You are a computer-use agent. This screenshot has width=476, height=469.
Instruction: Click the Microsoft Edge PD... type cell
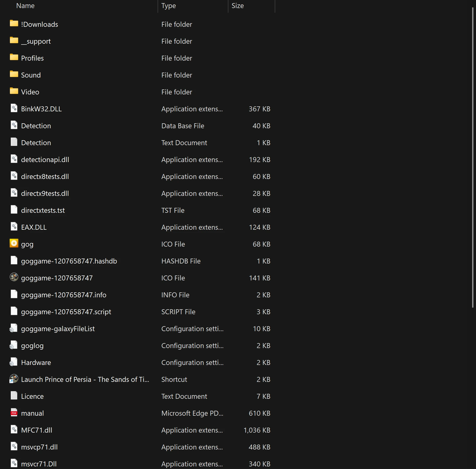click(192, 413)
